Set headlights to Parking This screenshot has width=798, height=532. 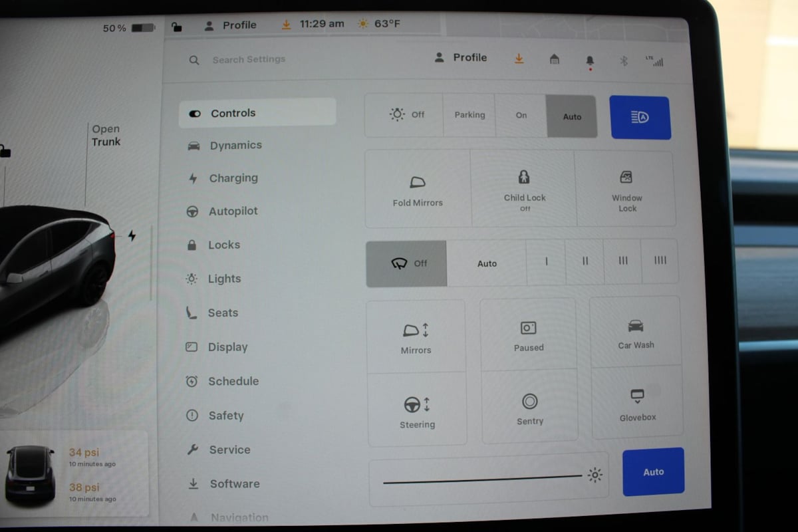coord(469,115)
